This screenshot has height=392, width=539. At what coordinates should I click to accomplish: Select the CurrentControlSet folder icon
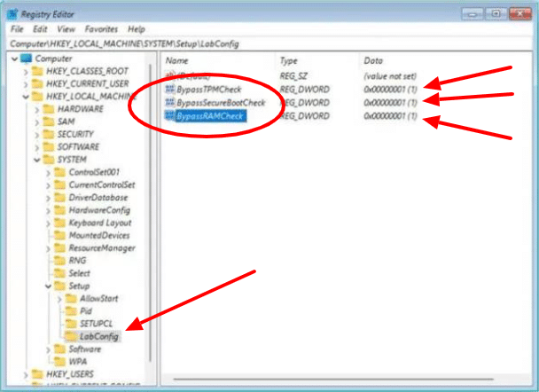point(59,185)
